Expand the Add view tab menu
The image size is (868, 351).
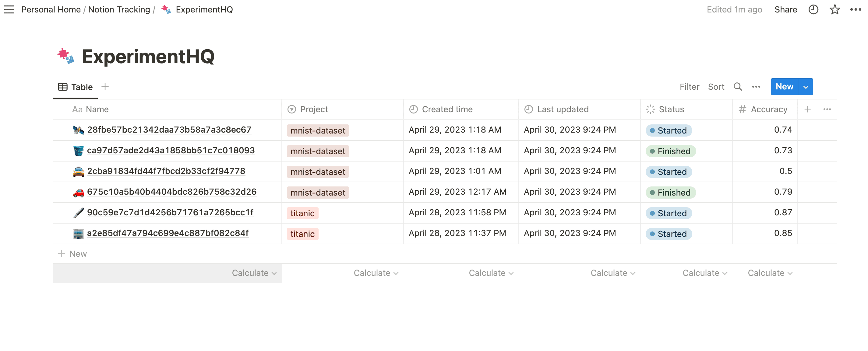(x=105, y=86)
